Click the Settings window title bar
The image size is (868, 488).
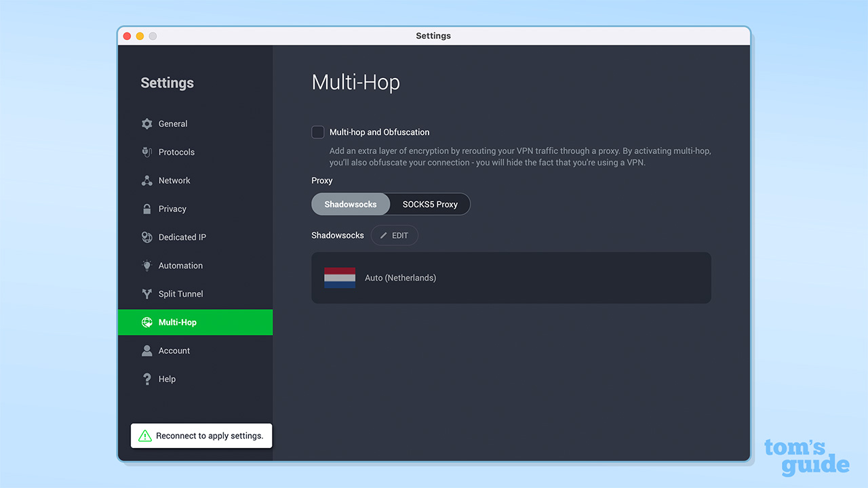(433, 35)
